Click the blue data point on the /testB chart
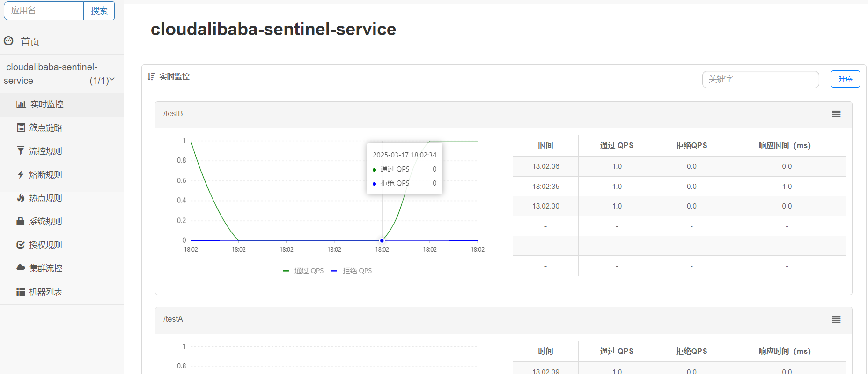Screen dimensions: 868x374 [382, 241]
